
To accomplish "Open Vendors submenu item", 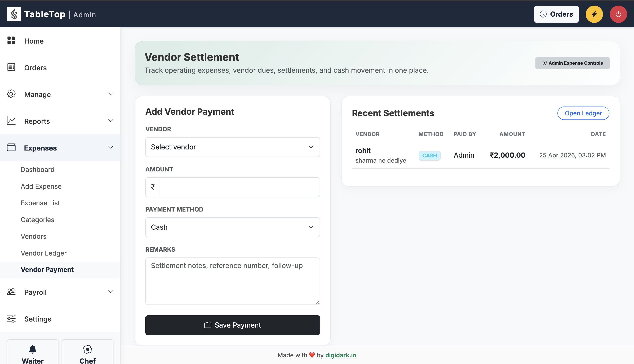I will click(33, 236).
